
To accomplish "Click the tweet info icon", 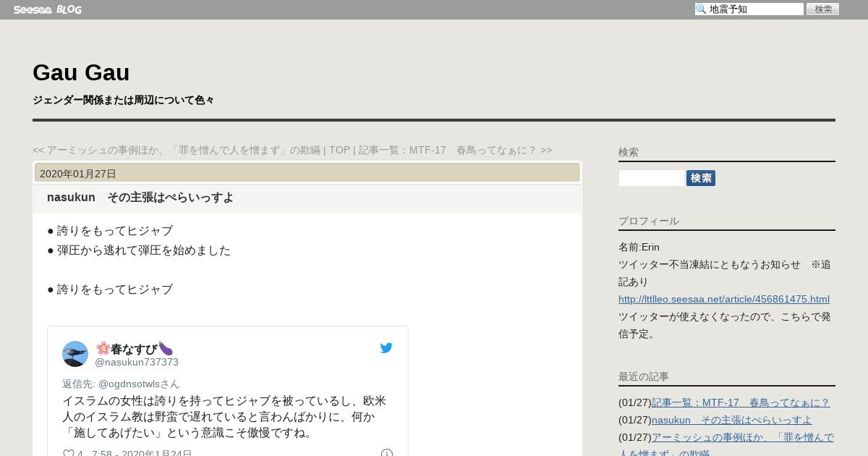I will (x=387, y=454).
